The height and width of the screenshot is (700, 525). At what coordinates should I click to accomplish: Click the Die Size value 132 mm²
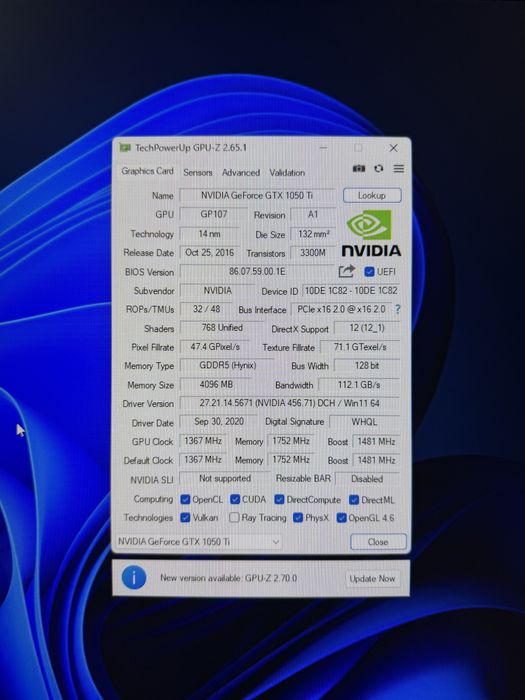tap(313, 234)
